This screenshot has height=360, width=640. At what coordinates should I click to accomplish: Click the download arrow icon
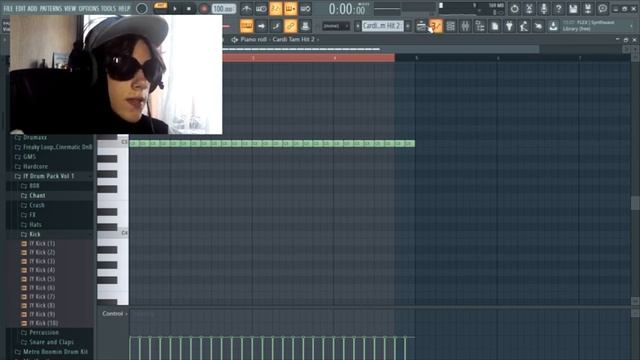coord(553,26)
